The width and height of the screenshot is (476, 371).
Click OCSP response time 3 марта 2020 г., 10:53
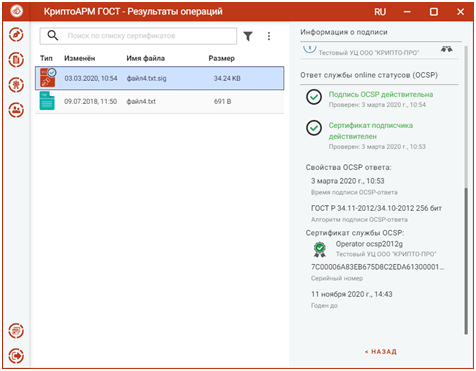tap(348, 181)
